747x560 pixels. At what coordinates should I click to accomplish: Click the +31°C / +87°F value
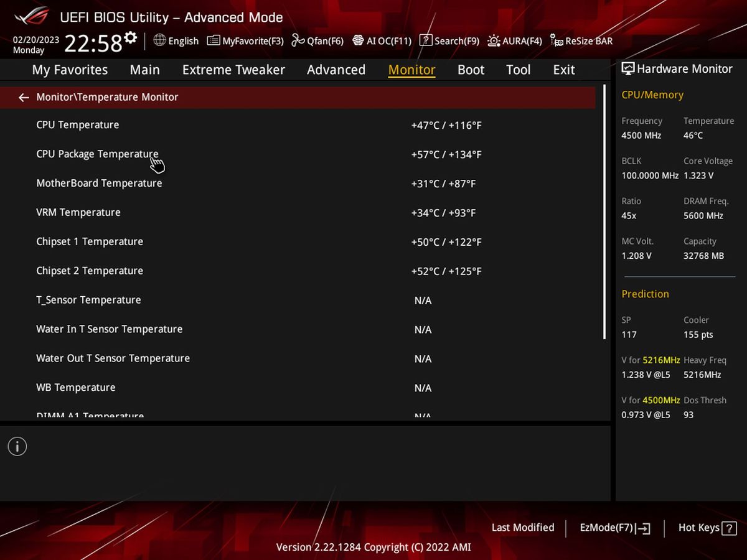(x=443, y=184)
